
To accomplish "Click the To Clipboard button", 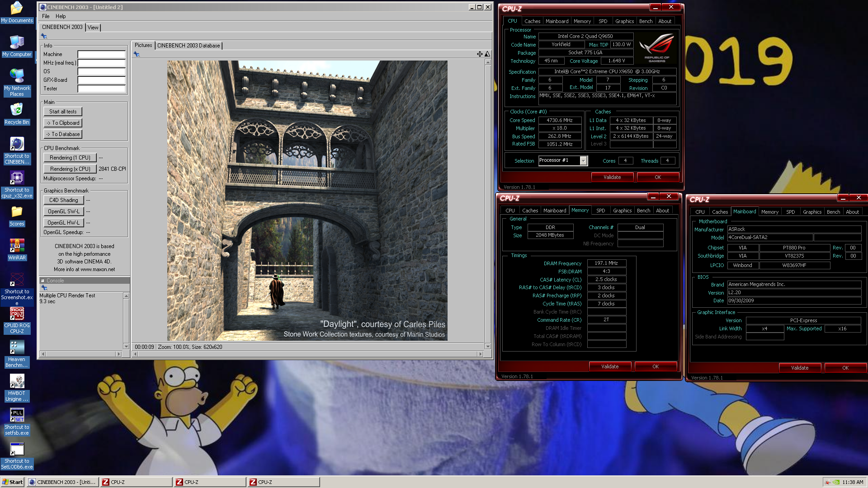I will [63, 123].
